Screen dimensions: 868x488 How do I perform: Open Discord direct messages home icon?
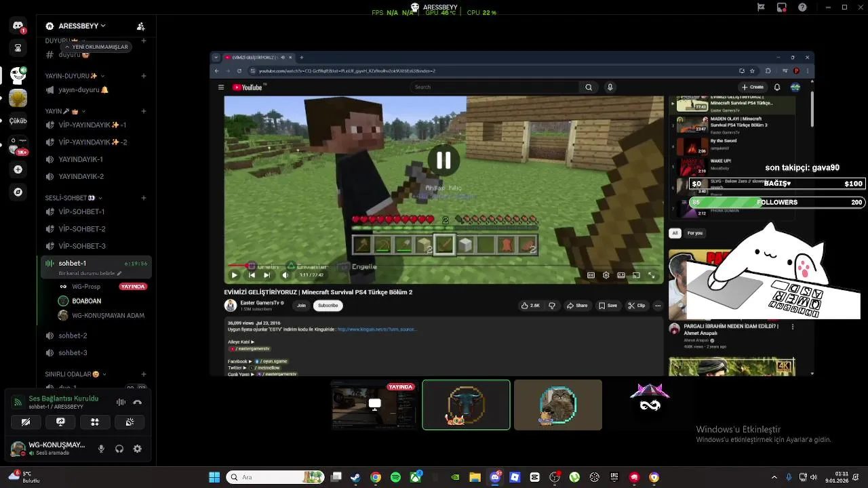[18, 26]
